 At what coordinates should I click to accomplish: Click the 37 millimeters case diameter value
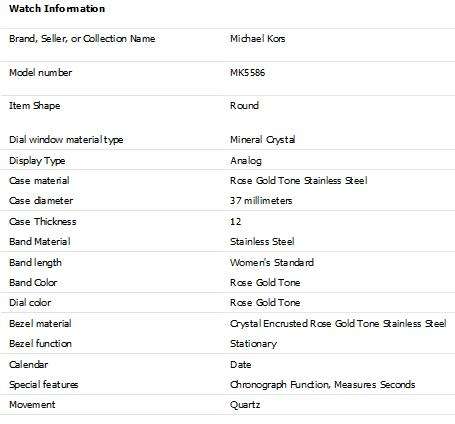click(x=261, y=201)
